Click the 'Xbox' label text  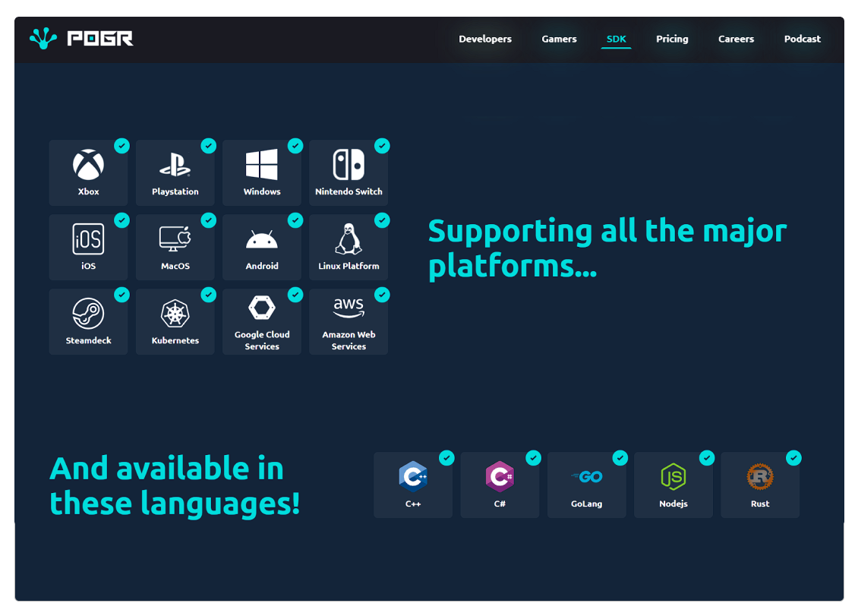coord(88,191)
